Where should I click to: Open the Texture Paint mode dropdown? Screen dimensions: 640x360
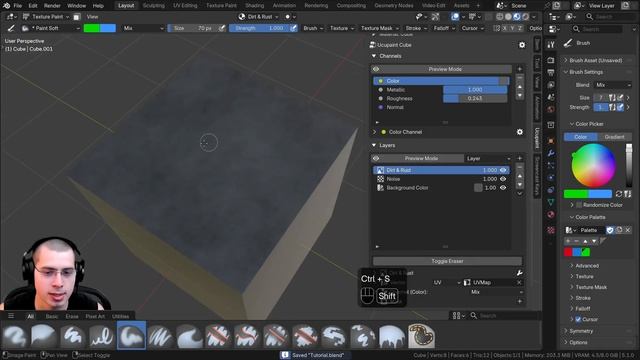46,17
